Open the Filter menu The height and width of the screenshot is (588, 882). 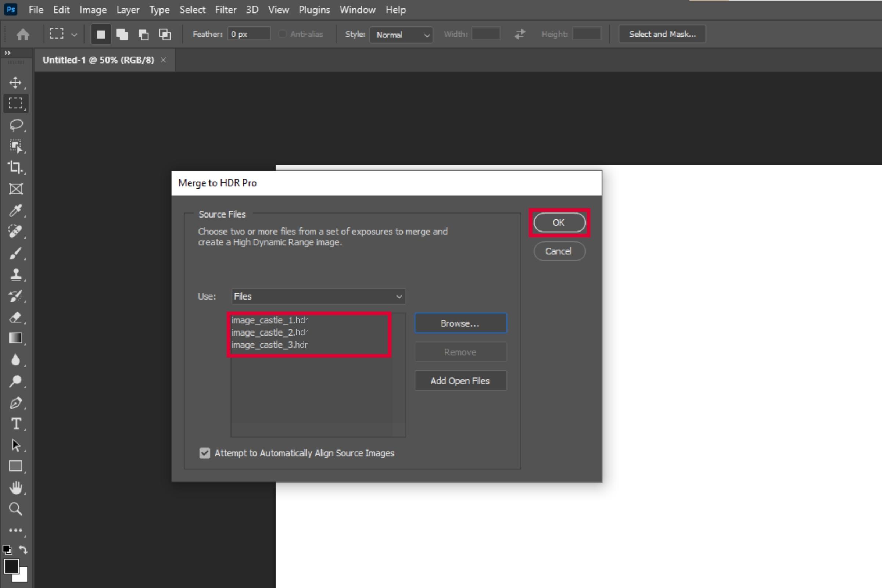[x=225, y=10]
